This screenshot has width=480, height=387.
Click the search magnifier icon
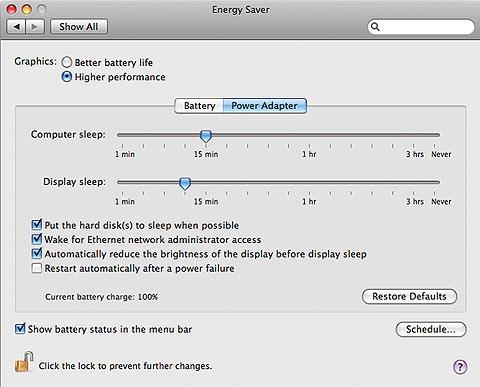tap(375, 27)
